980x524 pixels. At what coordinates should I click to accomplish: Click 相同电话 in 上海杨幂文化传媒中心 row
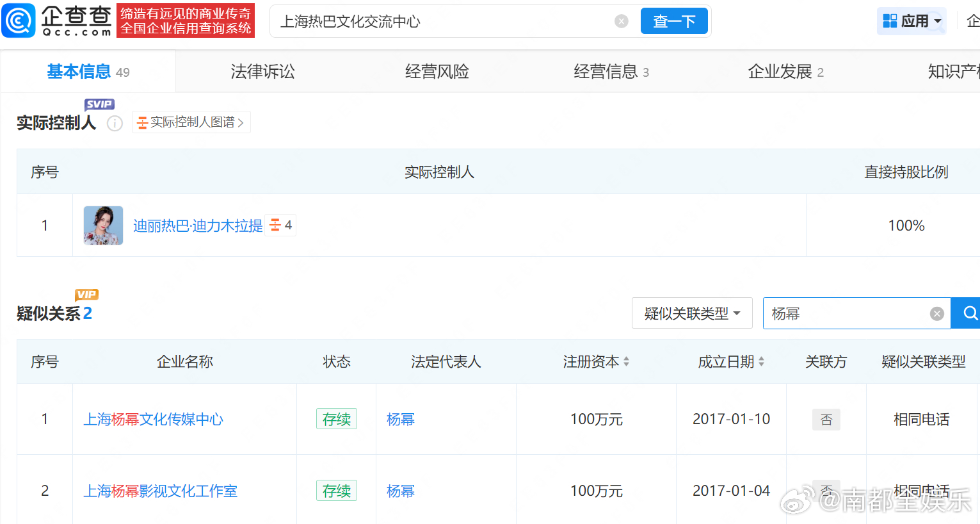point(922,420)
